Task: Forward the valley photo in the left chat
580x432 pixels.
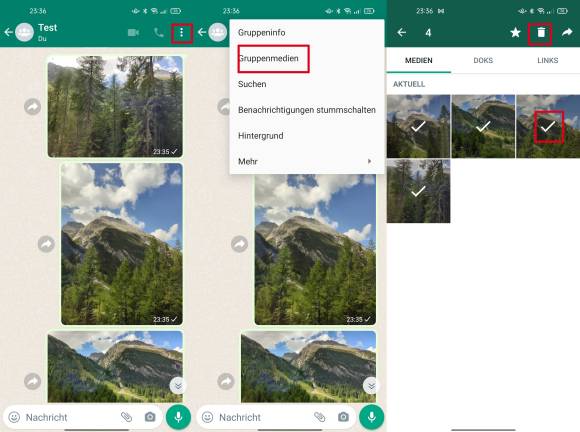Action: point(32,381)
